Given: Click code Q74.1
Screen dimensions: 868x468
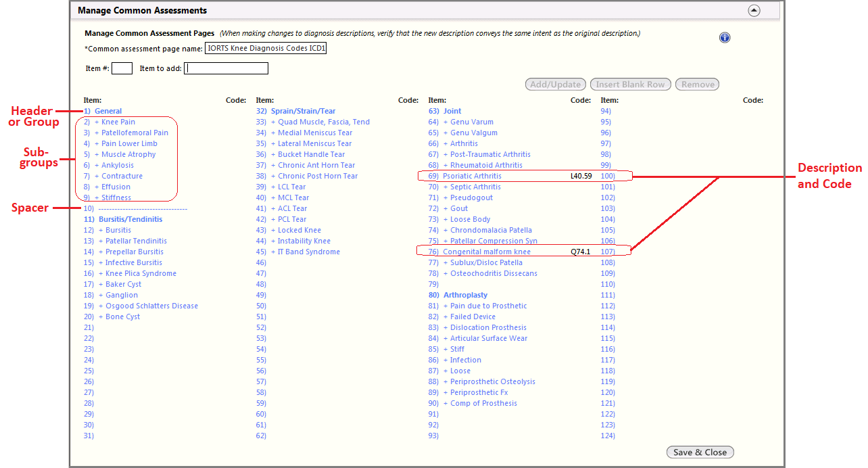Looking at the screenshot, I should tap(581, 252).
